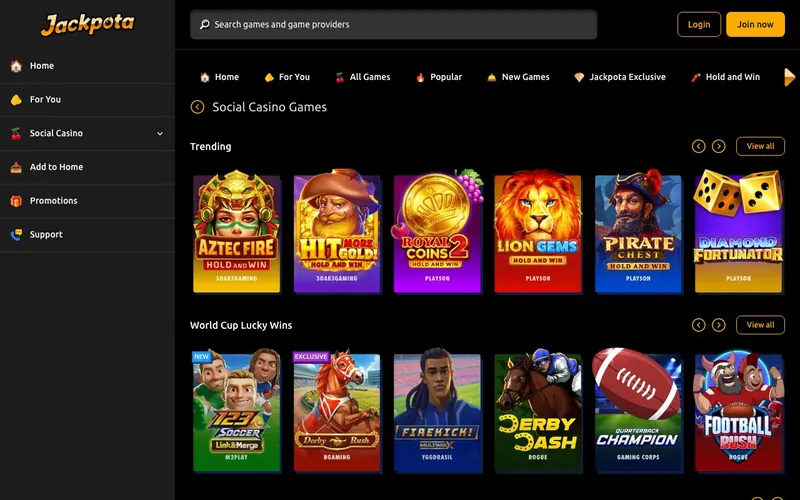Click the chili pepper icon on Hold and Win tab
The width and height of the screenshot is (800, 500).
695,78
